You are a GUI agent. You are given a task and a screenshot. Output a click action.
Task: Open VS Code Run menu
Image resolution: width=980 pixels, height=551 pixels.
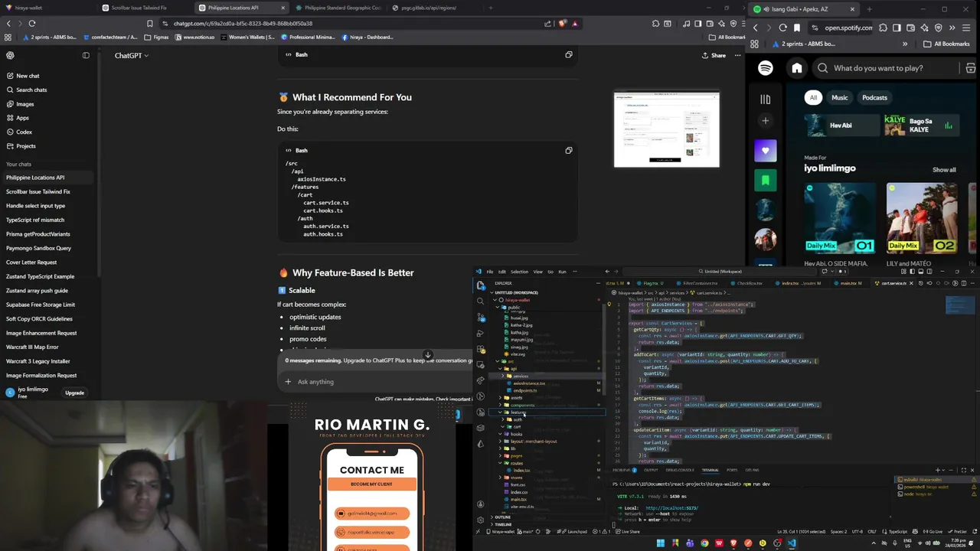[562, 272]
